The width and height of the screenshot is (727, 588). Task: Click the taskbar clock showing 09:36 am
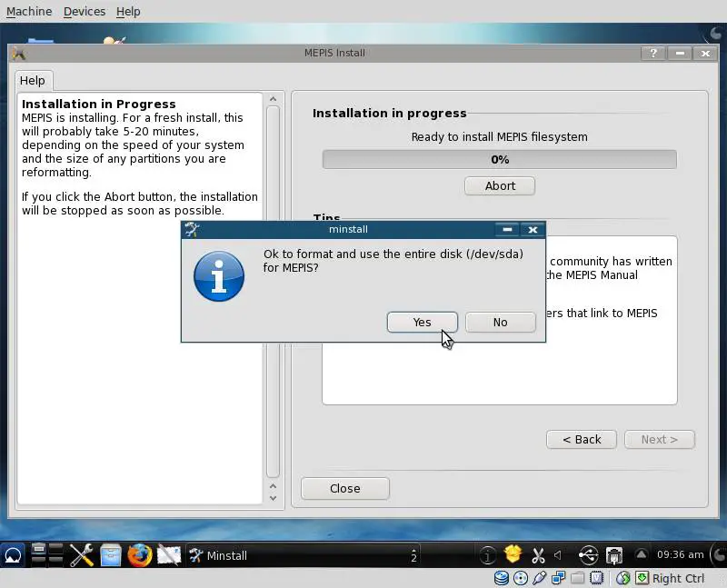(x=680, y=554)
